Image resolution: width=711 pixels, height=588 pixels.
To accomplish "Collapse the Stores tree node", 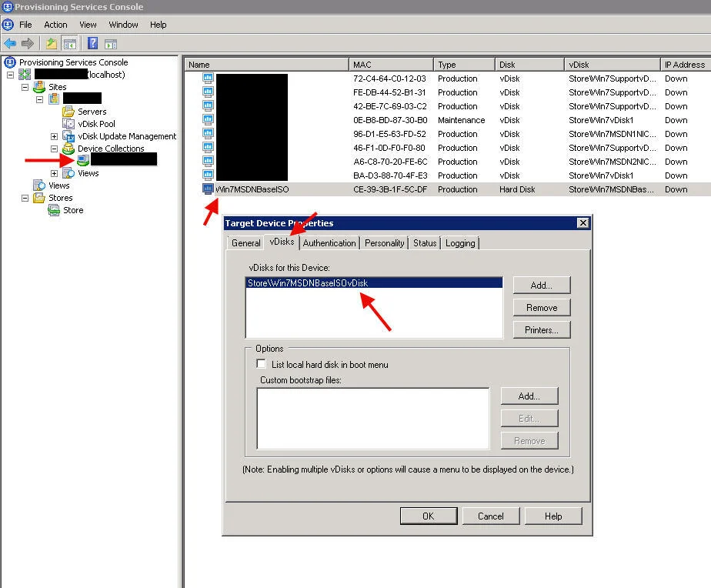I will (25, 199).
